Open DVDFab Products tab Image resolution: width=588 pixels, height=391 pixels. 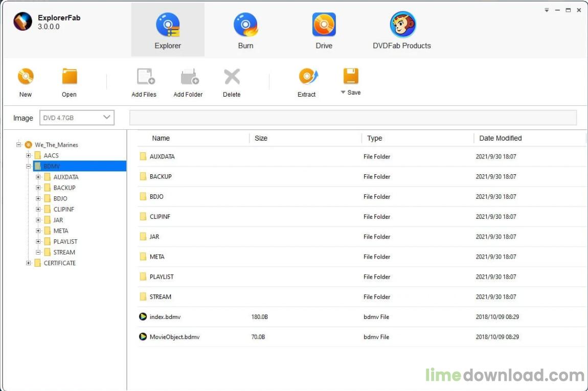[401, 30]
